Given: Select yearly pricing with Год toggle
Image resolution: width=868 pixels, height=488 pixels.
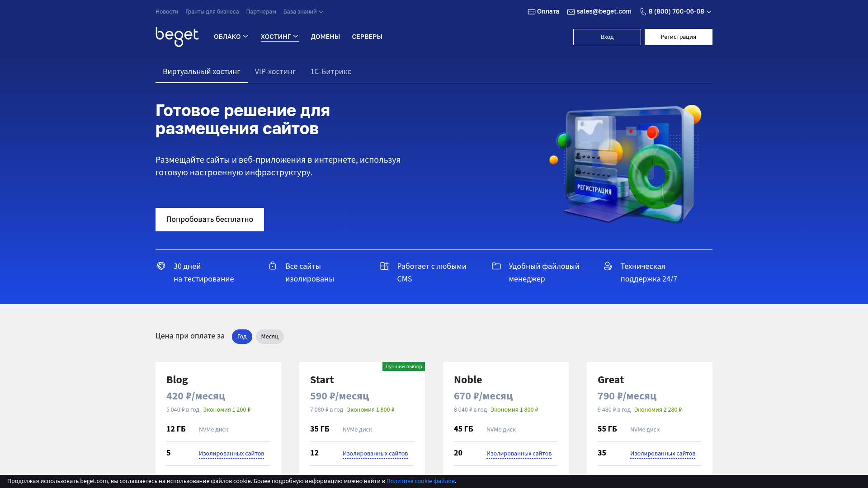Looking at the screenshot, I should 242,337.
